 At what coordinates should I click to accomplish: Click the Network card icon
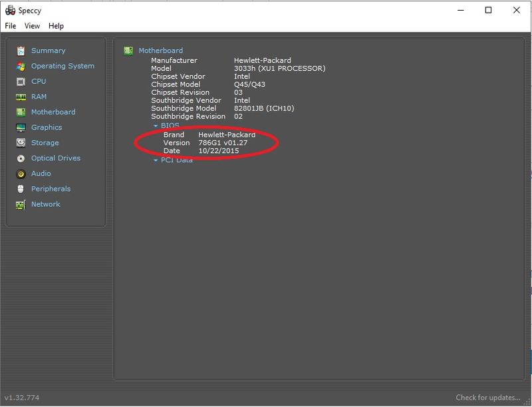point(21,205)
